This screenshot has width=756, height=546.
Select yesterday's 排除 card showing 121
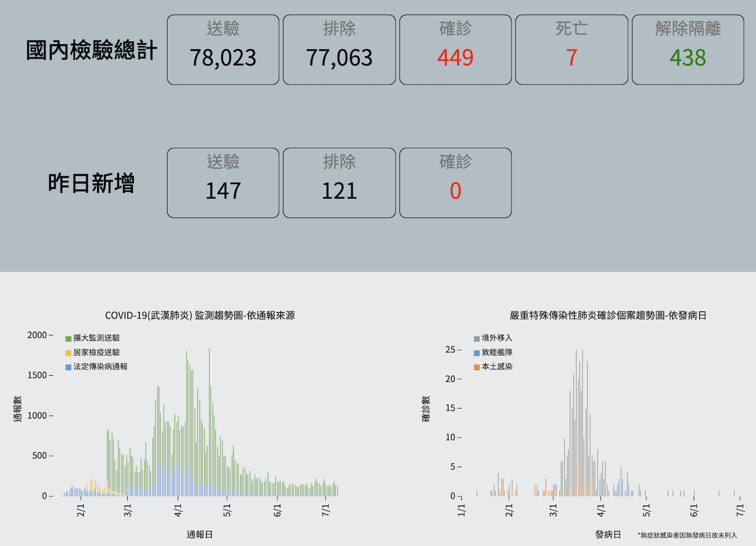click(340, 183)
